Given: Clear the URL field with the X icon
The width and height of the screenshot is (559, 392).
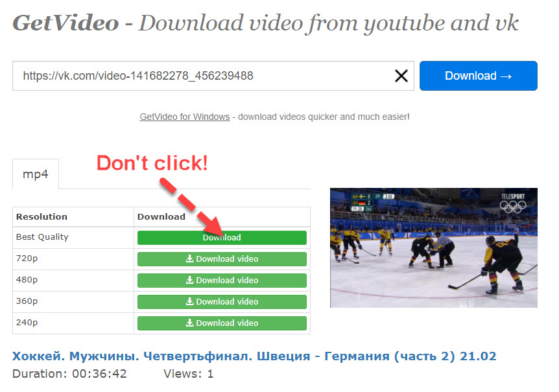Looking at the screenshot, I should pos(401,76).
